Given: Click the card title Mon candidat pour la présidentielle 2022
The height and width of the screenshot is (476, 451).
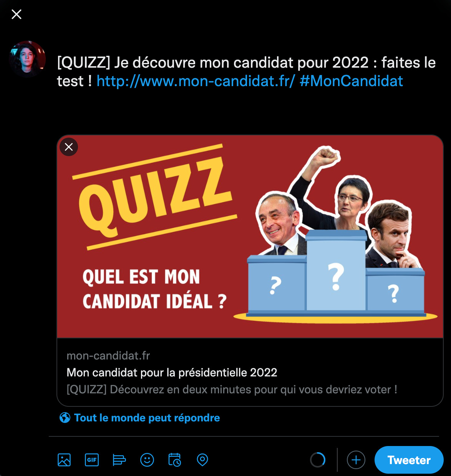Looking at the screenshot, I should click(172, 373).
